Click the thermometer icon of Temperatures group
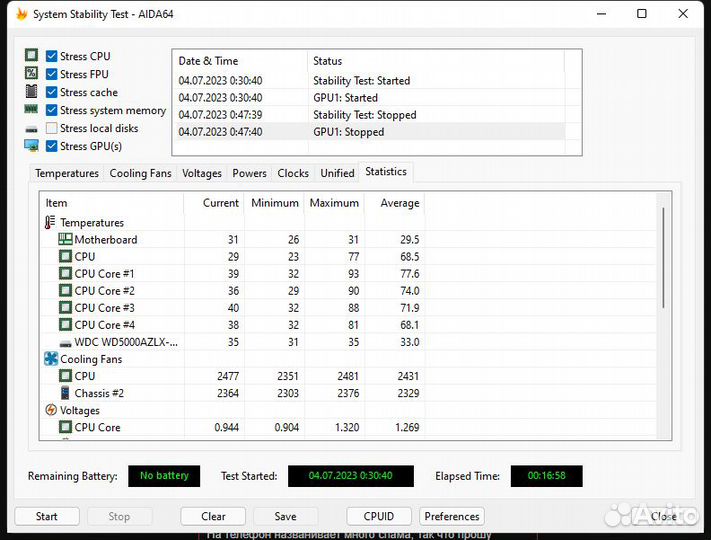711x540 pixels. tap(50, 222)
